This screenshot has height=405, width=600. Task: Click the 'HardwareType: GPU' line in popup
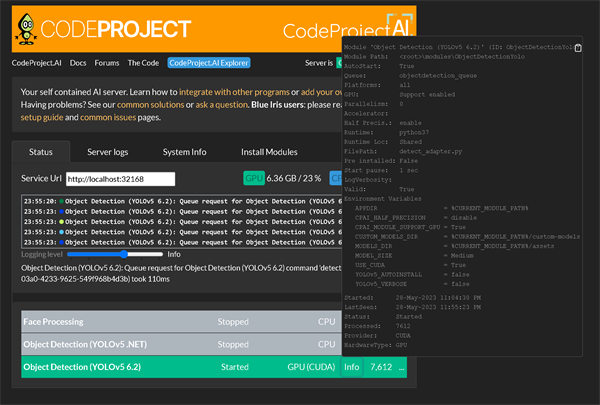coord(375,345)
